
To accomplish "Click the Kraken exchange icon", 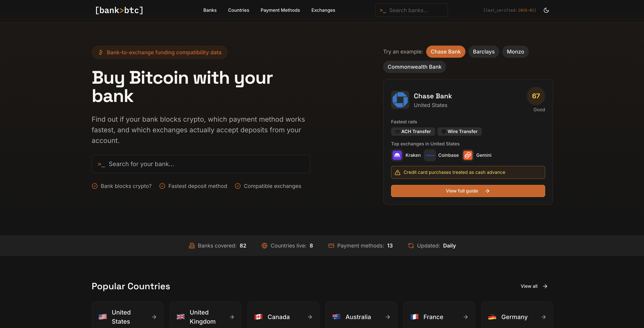I will (397, 155).
